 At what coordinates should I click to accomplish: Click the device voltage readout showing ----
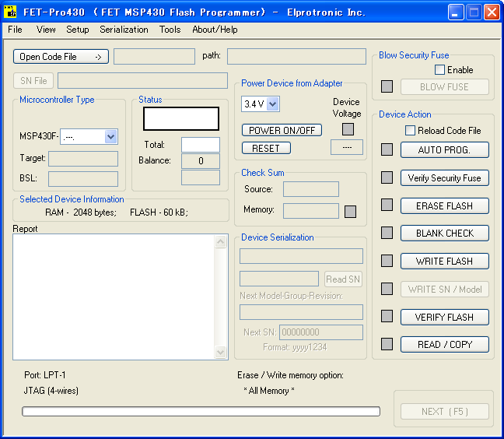click(x=347, y=147)
